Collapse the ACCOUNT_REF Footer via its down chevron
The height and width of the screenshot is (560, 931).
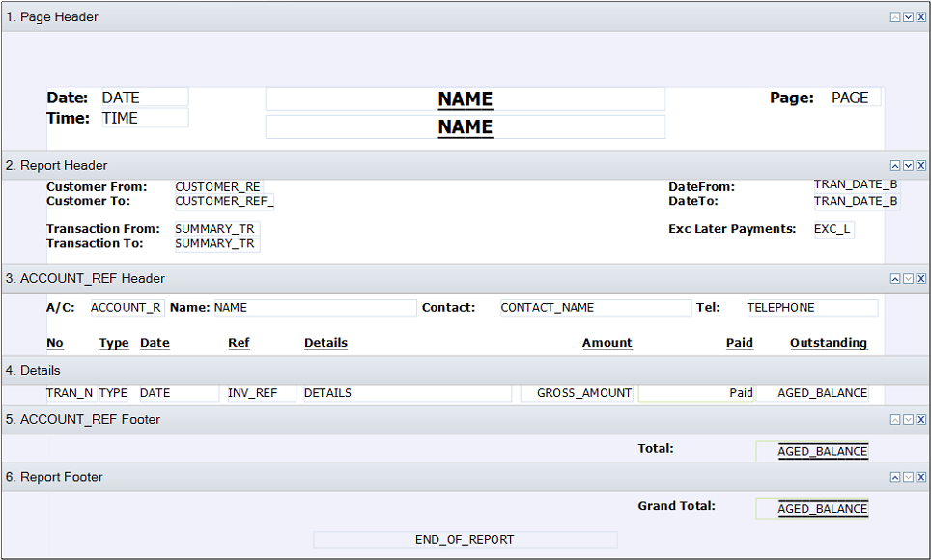(908, 419)
